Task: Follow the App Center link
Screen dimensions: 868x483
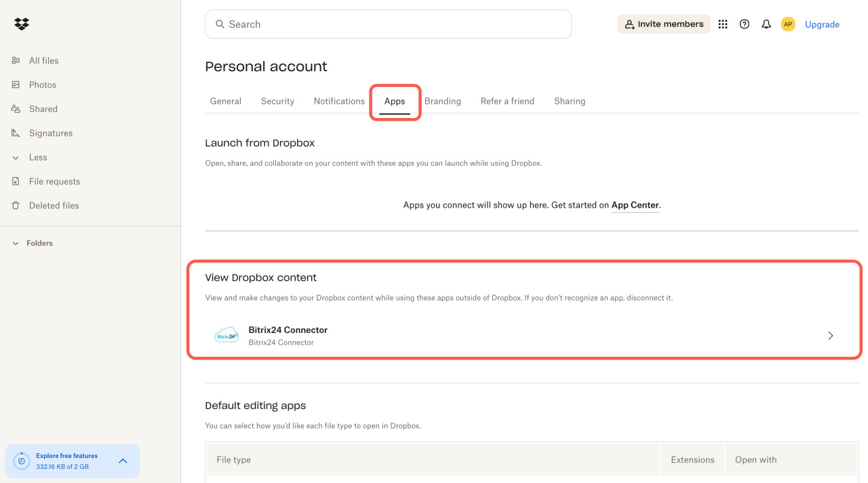Action: tap(635, 205)
